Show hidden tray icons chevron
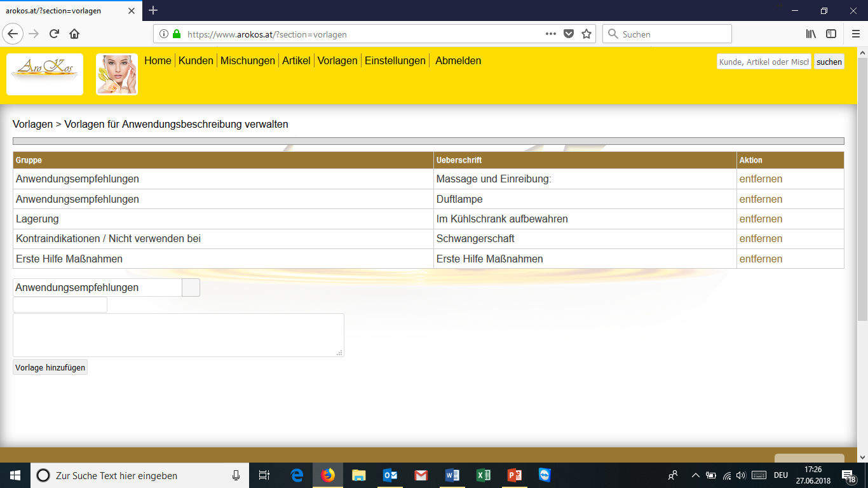Screen dimensions: 868x488 coord(696,475)
